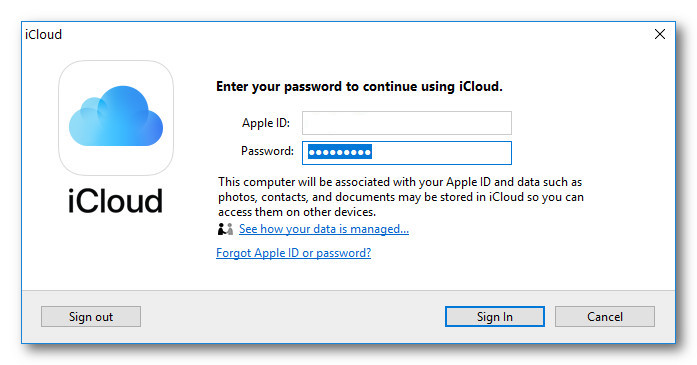Click the paragraph about computer association

[x=401, y=197]
